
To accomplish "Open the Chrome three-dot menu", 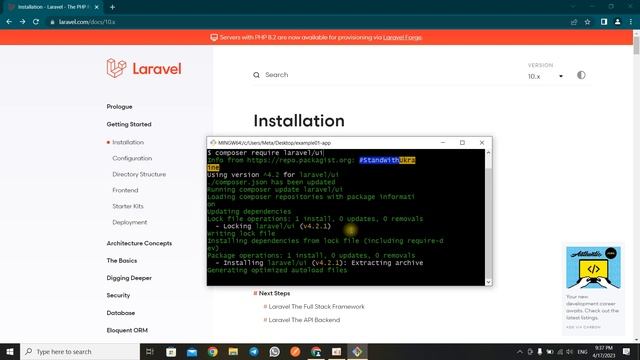I will (x=631, y=22).
